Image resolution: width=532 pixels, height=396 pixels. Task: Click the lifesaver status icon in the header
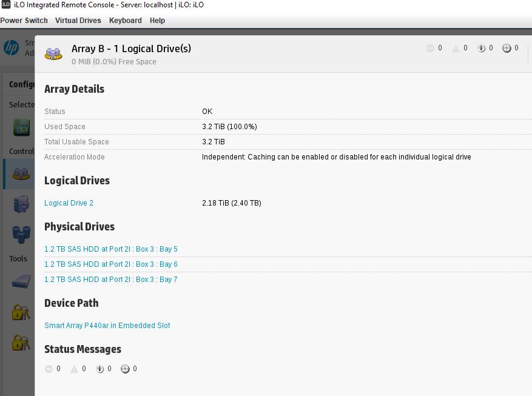[507, 48]
